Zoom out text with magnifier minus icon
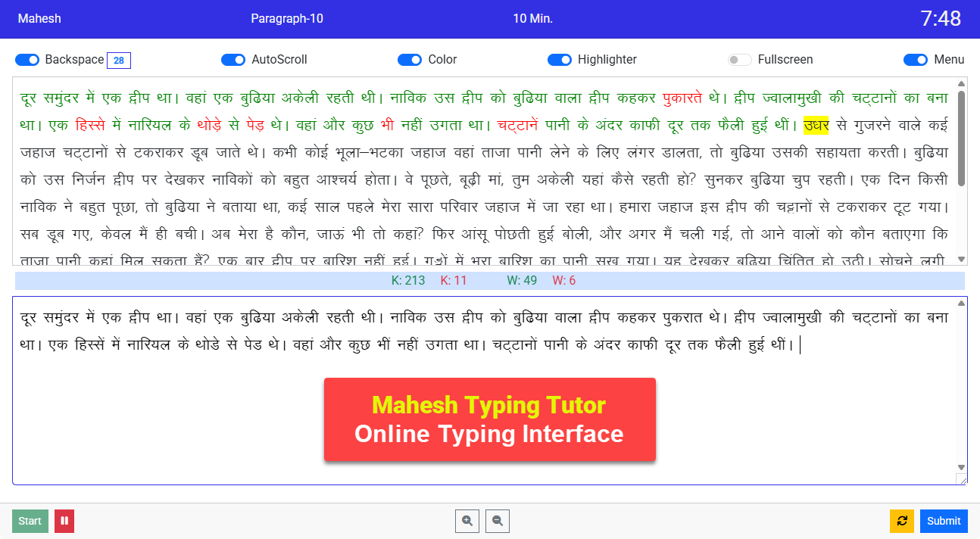Screen dimensions: 980x539 [498, 521]
